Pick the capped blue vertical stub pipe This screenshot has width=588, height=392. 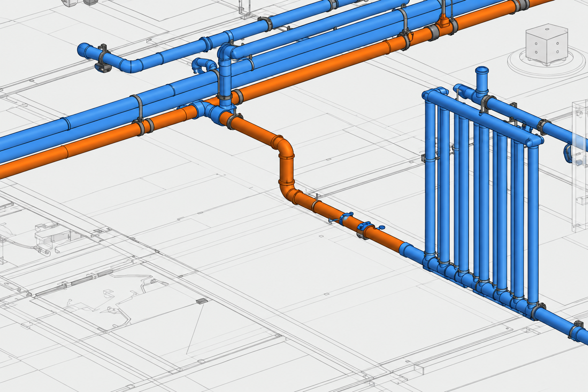(x=482, y=80)
